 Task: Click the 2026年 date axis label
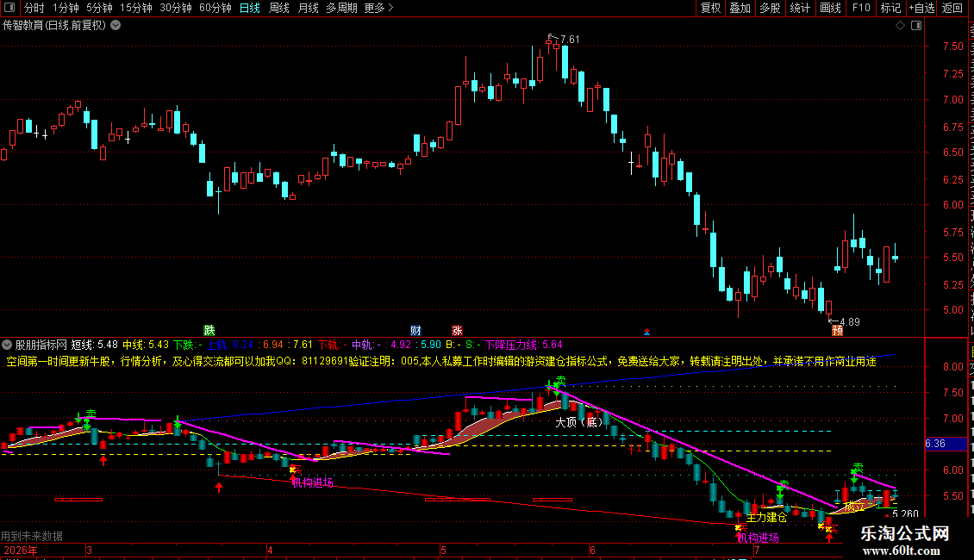tap(21, 550)
